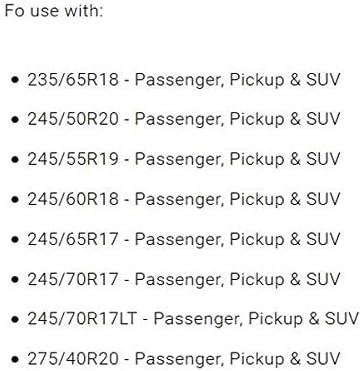Click bullet point beside 245/70R17LT
Viewport: 362px width, 371px height.
pyautogui.click(x=15, y=319)
